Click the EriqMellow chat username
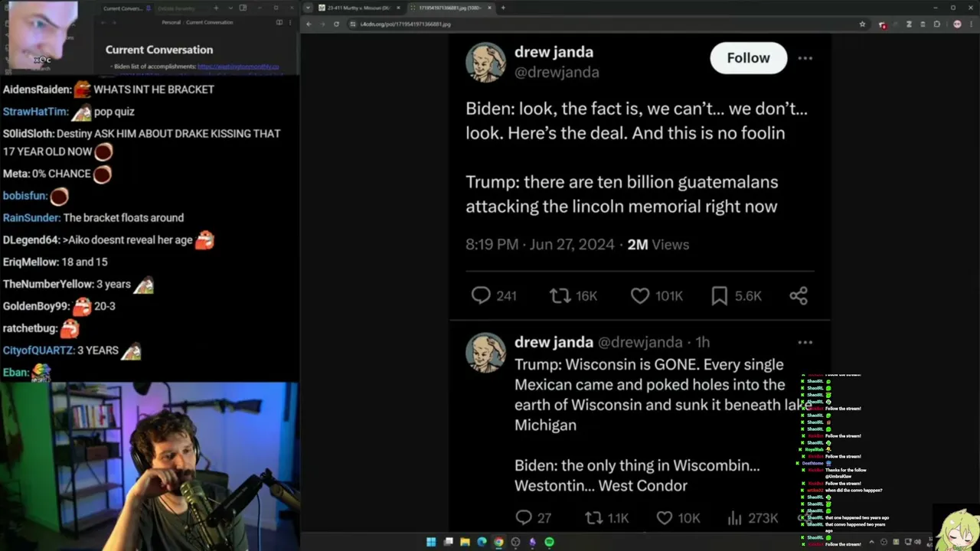 pyautogui.click(x=31, y=262)
